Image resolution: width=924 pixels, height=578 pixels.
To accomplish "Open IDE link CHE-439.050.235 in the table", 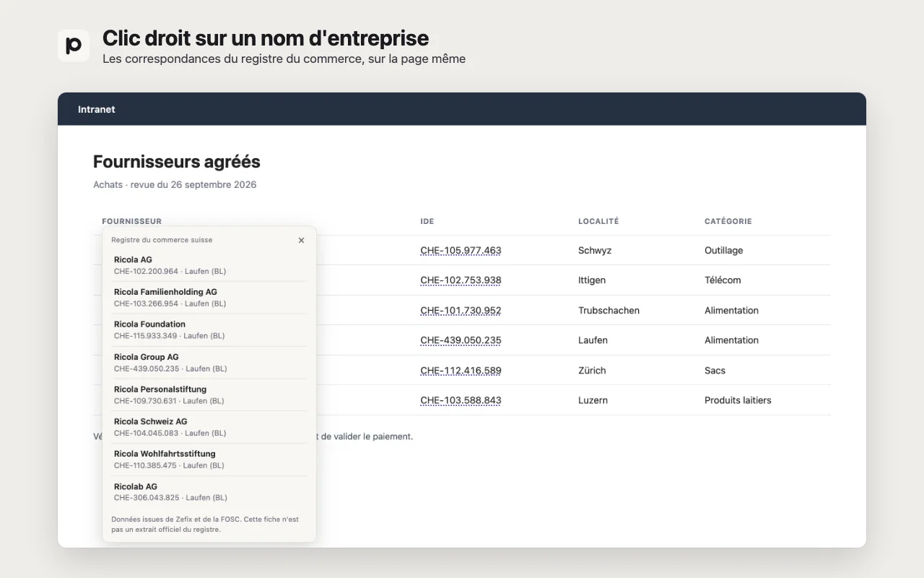I will [x=461, y=340].
